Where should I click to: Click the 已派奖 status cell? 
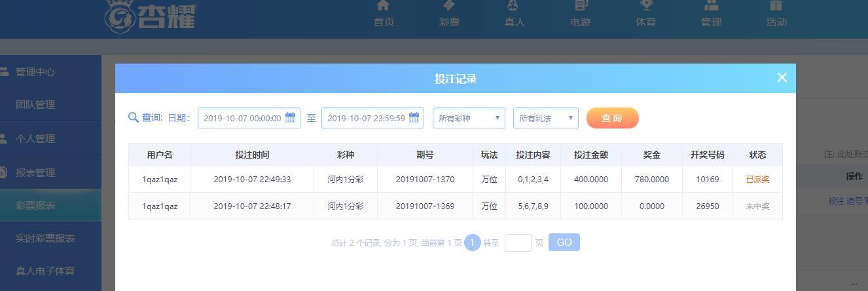757,179
